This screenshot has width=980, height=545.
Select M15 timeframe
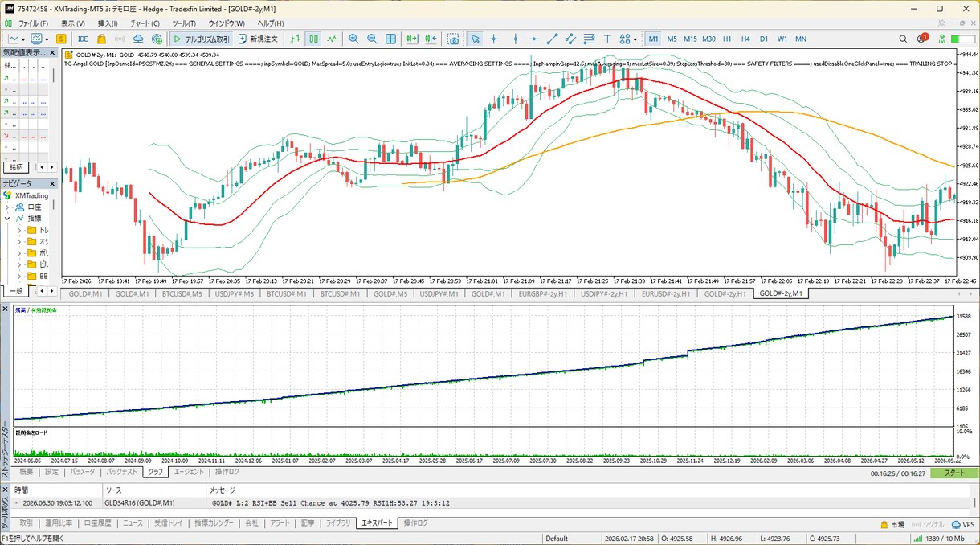[690, 39]
